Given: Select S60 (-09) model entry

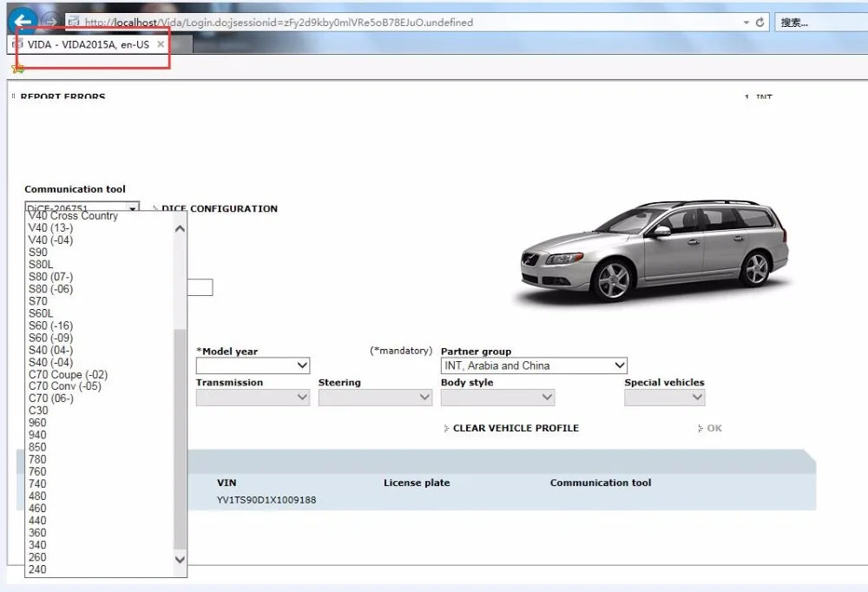Looking at the screenshot, I should tap(51, 338).
